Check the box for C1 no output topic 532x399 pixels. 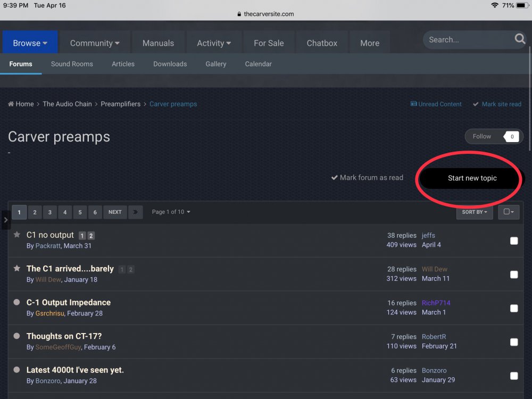coord(514,240)
